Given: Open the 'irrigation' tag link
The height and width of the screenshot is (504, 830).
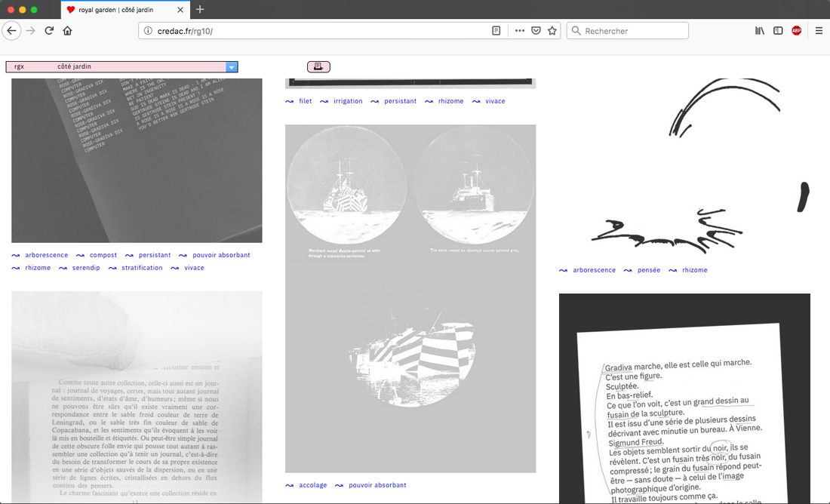Looking at the screenshot, I should click(348, 101).
